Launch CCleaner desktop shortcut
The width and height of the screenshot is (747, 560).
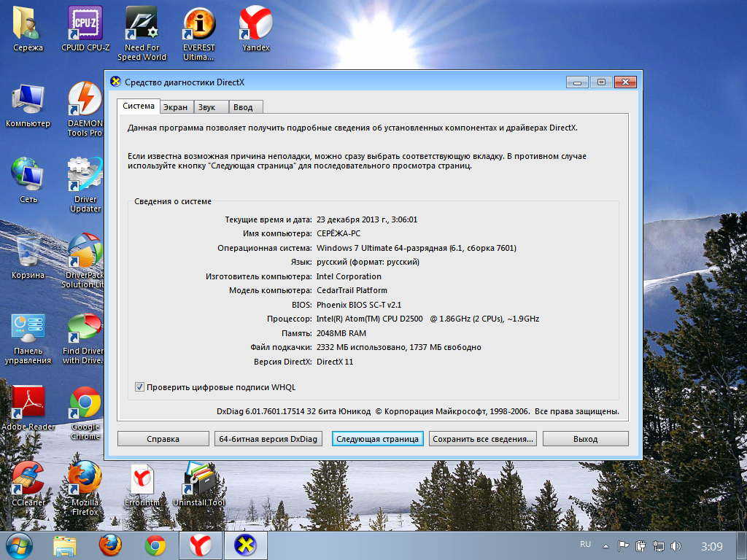coord(28,484)
